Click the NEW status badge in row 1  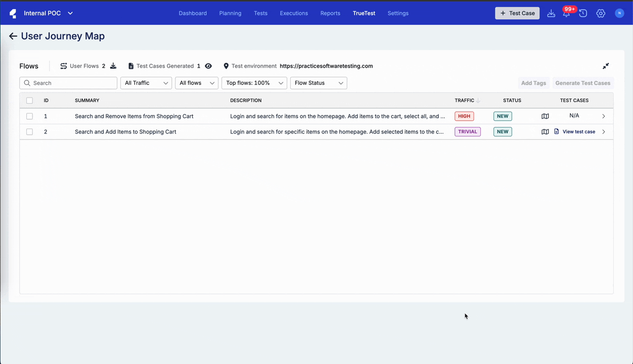coord(503,116)
